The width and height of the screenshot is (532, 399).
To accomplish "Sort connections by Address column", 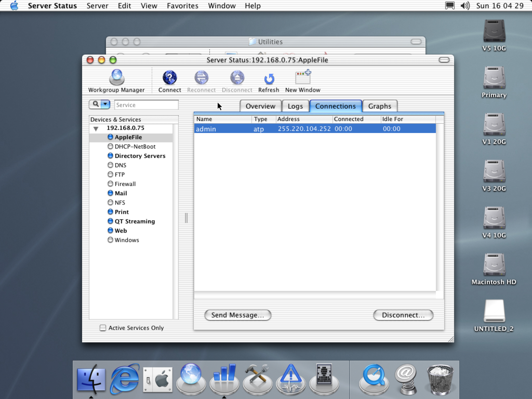I will click(304, 119).
